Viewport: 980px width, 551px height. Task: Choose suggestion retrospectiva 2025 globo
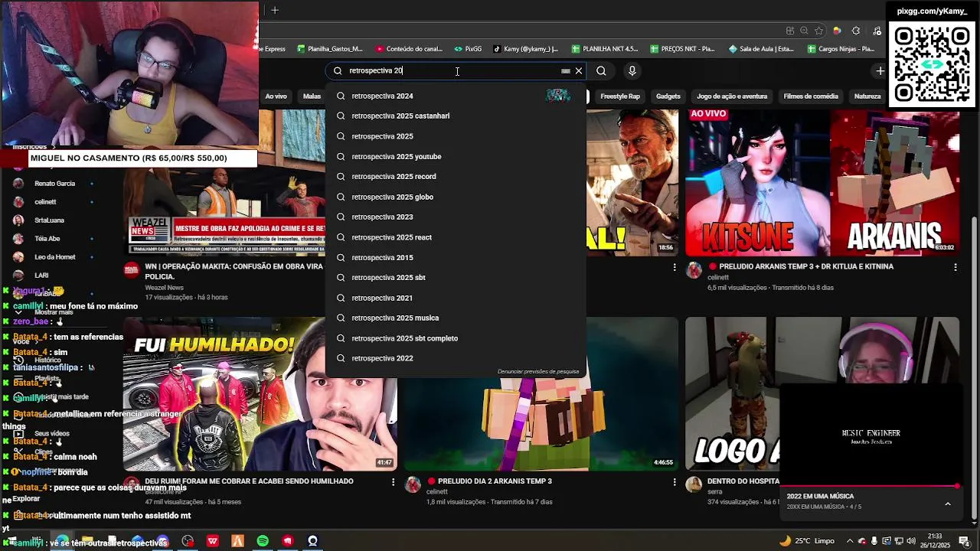(x=456, y=197)
